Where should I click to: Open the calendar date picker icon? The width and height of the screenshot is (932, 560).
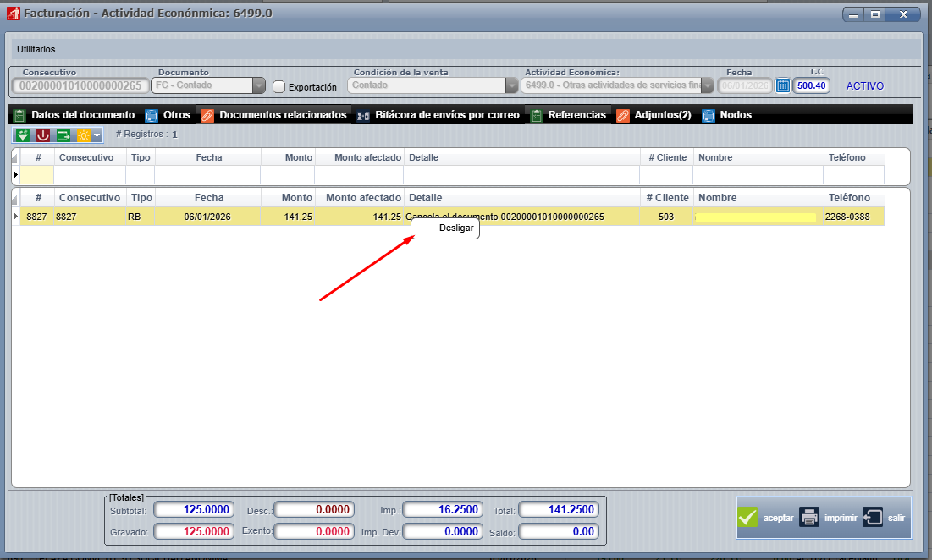783,85
